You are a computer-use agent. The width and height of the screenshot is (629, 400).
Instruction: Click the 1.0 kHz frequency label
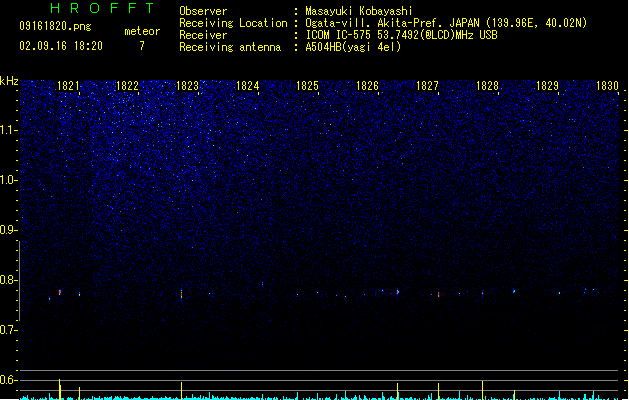point(8,180)
